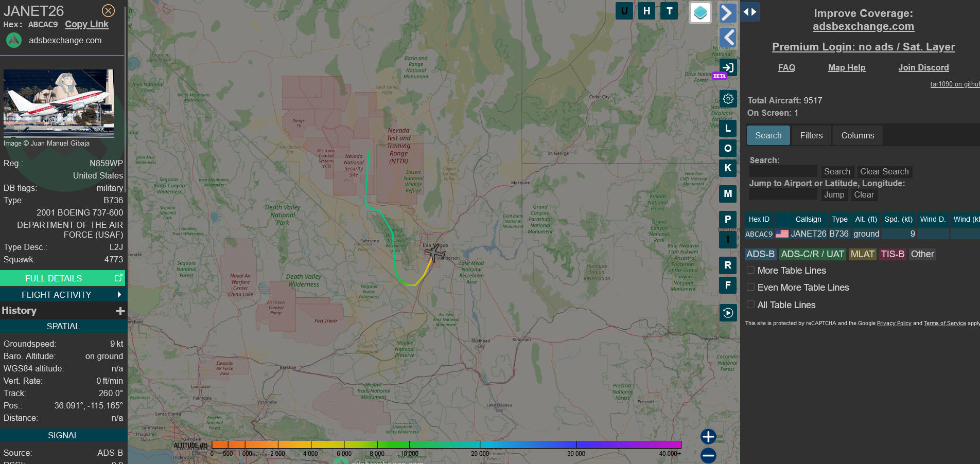Expand History with plus icon

(x=120, y=311)
